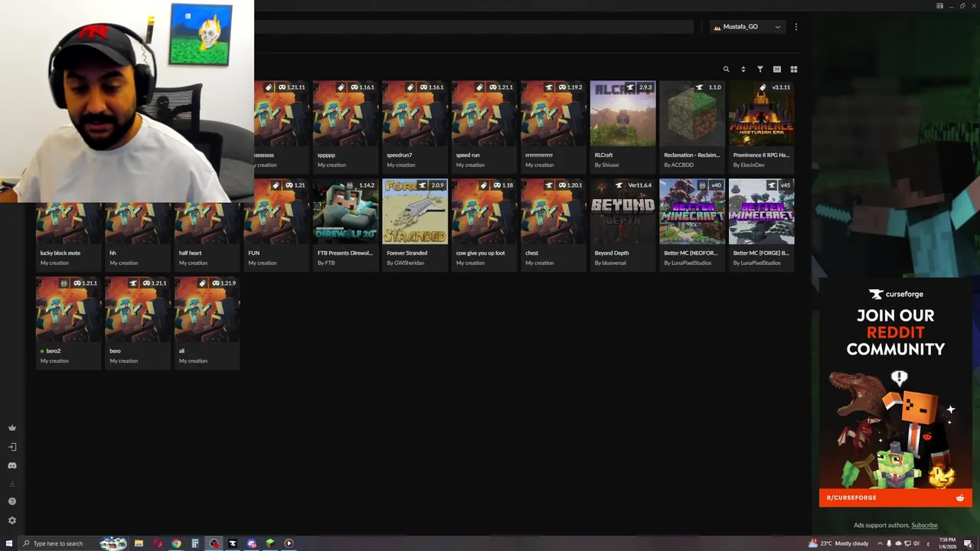Viewport: 980px width, 551px height.
Task: Open the RLCraft modpack thumbnail
Action: click(622, 113)
